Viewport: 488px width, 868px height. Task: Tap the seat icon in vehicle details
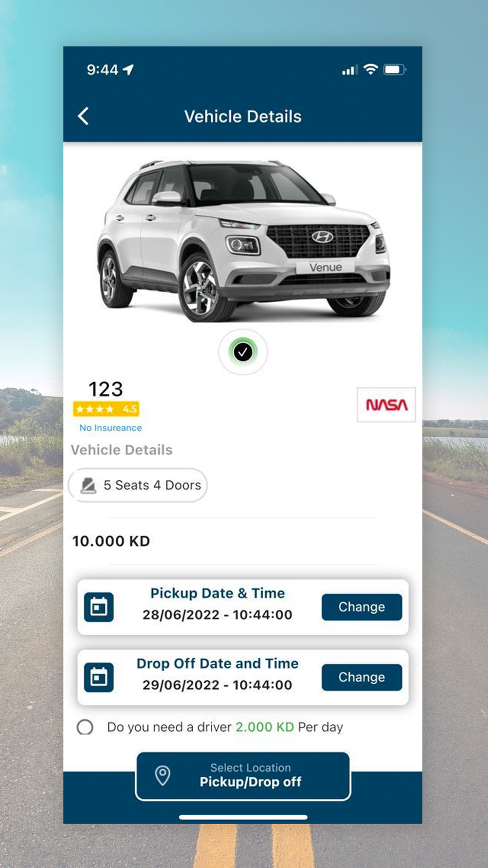click(x=88, y=485)
